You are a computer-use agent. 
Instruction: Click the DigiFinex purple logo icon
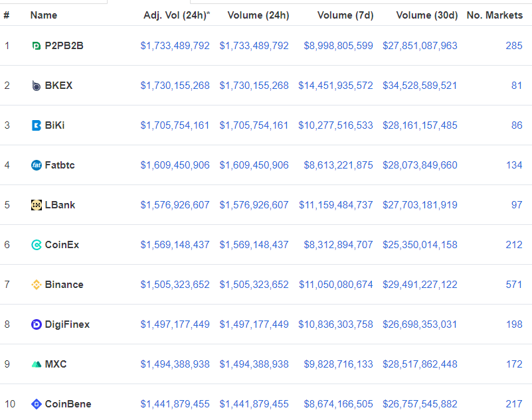click(37, 324)
